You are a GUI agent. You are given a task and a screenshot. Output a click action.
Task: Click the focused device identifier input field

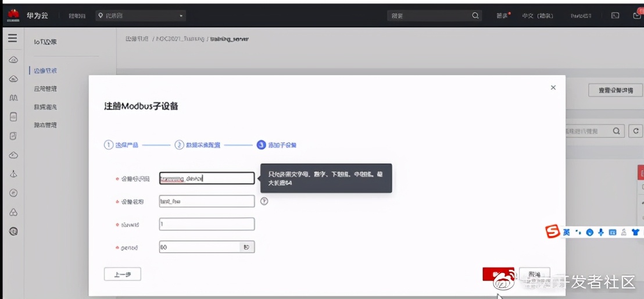pyautogui.click(x=207, y=178)
